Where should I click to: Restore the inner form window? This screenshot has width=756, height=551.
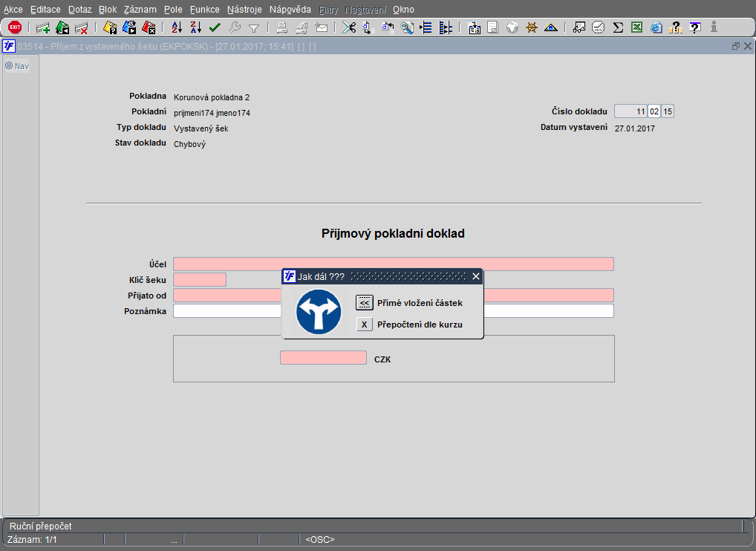click(736, 46)
